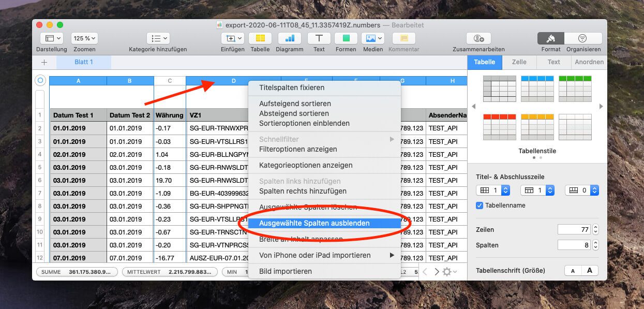Click the Format brush button
This screenshot has height=309, width=644.
(x=551, y=39)
